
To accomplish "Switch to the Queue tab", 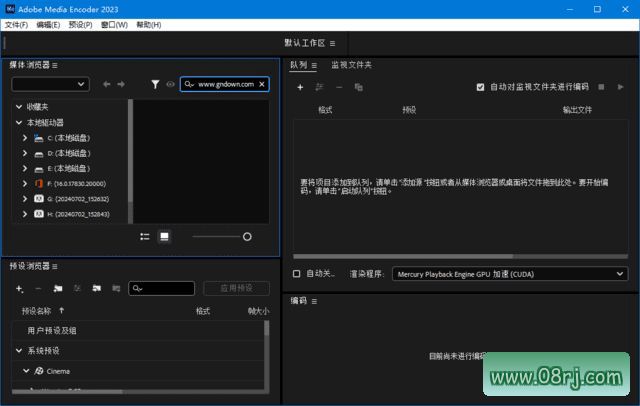I will pos(299,65).
